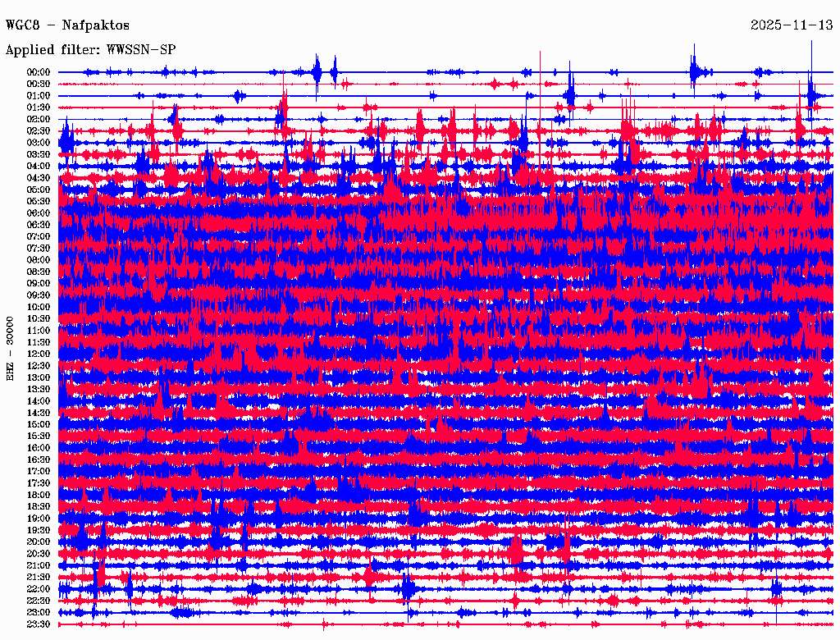Select the 18:30 time label
Screen dimensions: 840x640
pos(39,507)
